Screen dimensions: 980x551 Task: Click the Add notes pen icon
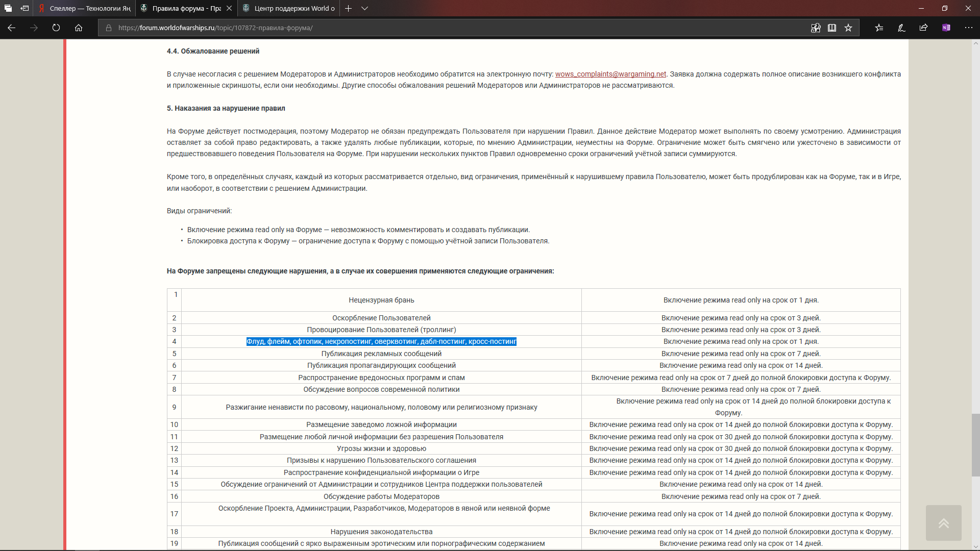[x=901, y=28]
